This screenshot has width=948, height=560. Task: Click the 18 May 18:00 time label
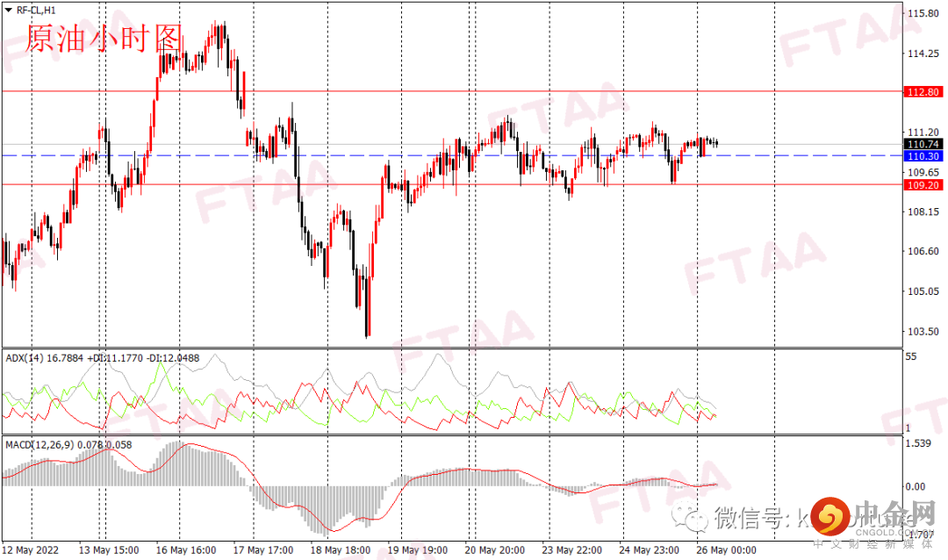341,549
